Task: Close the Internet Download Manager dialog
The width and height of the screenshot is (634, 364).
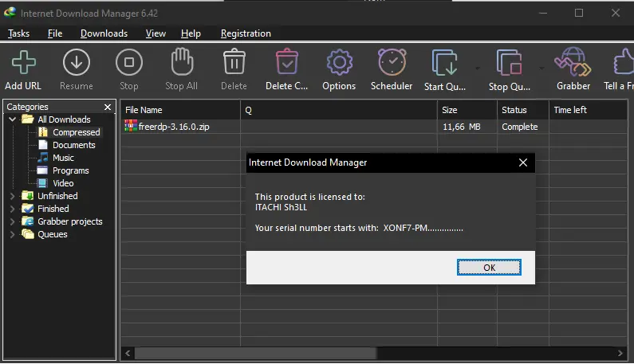Action: coord(523,162)
